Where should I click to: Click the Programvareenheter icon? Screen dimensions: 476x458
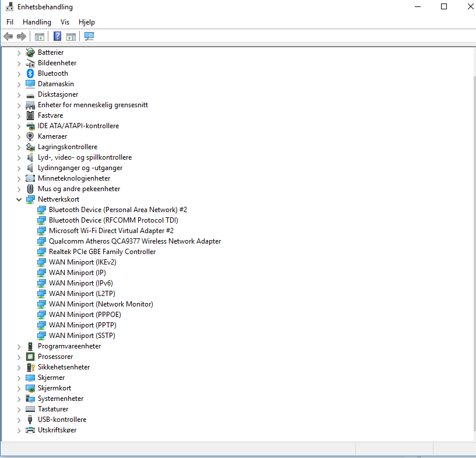[x=30, y=346]
